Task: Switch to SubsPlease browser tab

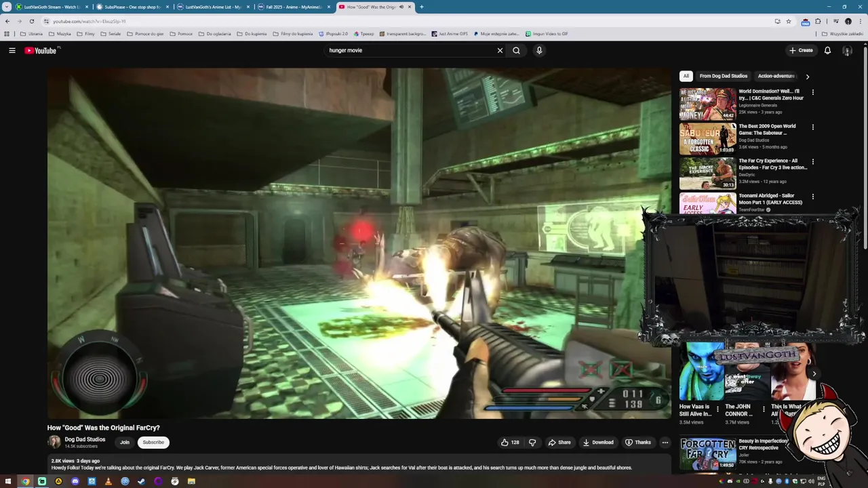Action: click(x=132, y=7)
